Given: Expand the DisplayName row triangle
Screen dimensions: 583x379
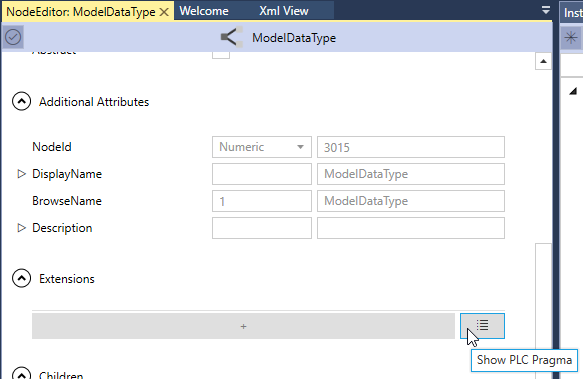Looking at the screenshot, I should click(21, 174).
